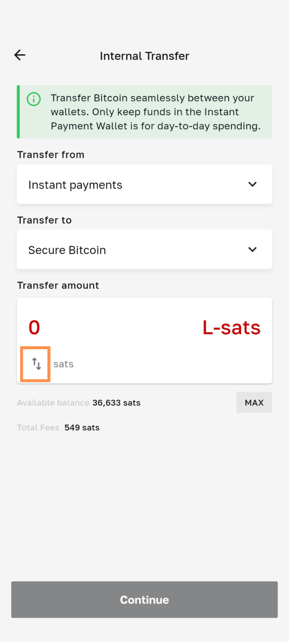Image resolution: width=289 pixels, height=644 pixels.
Task: Click the red 0 amount field
Action: [34, 327]
